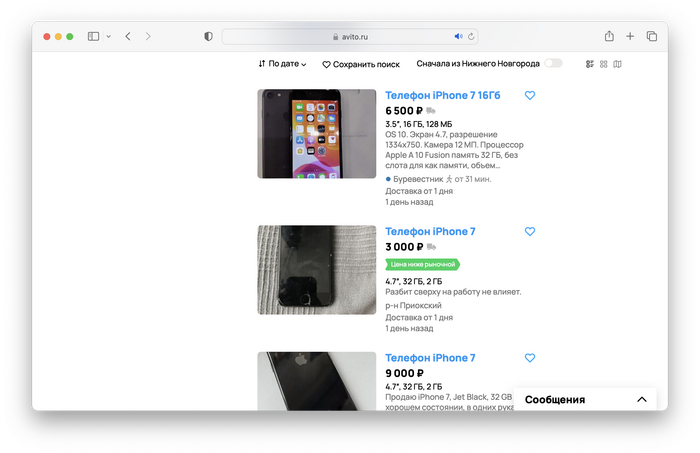
Task: Switch to map view icon
Action: point(617,64)
